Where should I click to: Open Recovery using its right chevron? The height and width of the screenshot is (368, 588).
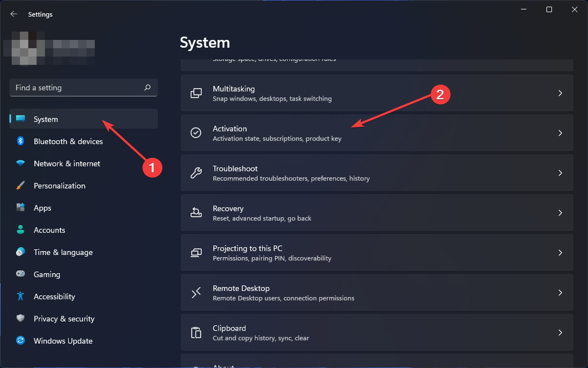560,213
